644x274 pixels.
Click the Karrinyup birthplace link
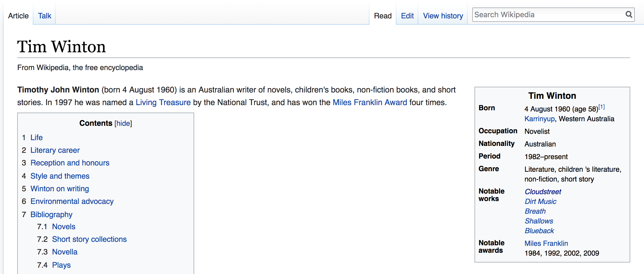[539, 119]
